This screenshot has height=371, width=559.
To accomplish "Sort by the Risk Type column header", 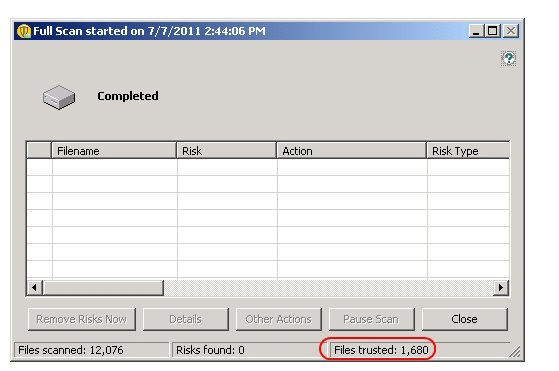I will [468, 151].
